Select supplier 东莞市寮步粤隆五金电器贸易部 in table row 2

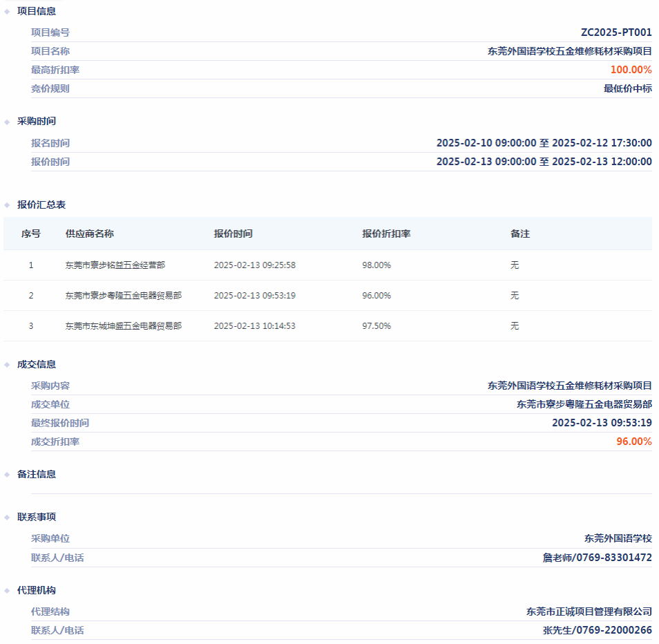coord(124,296)
